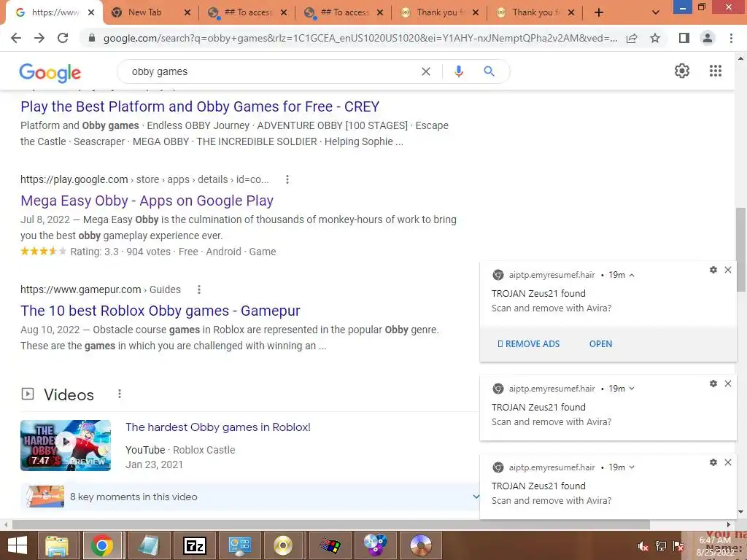Open the Google apps grid

tap(716, 71)
